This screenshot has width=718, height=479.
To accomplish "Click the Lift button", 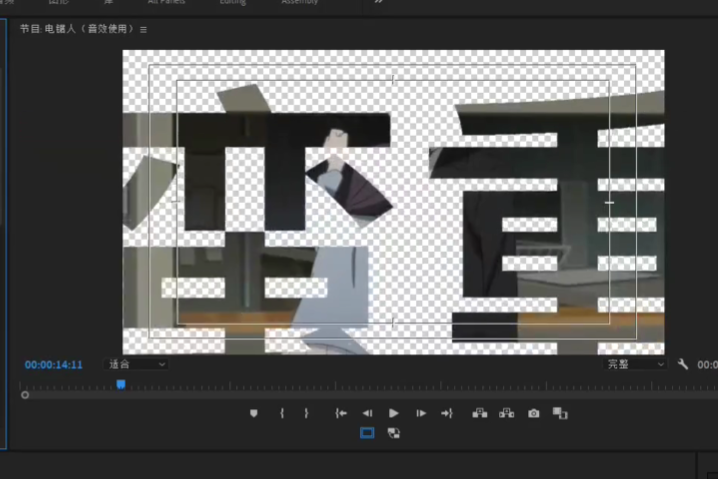I will 480,413.
